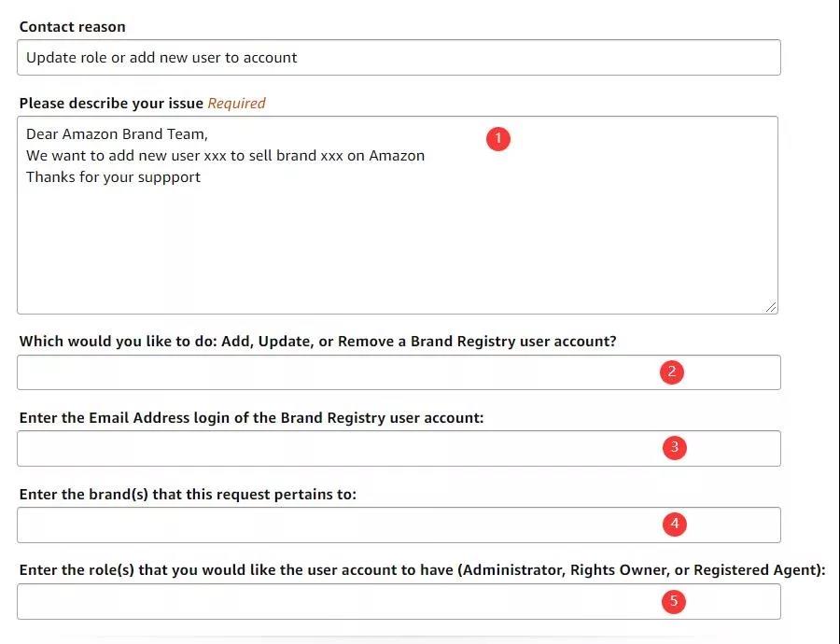840x644 pixels.
Task: Open the Contact reason field
Action: 398,58
